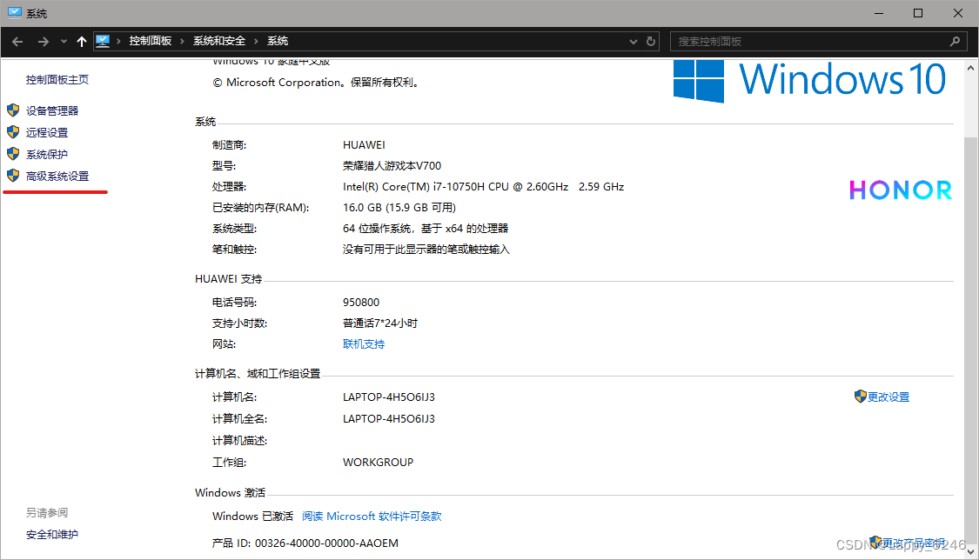Select 系统和安全 in the breadcrumb
Screen dimensions: 979x560
pos(219,41)
